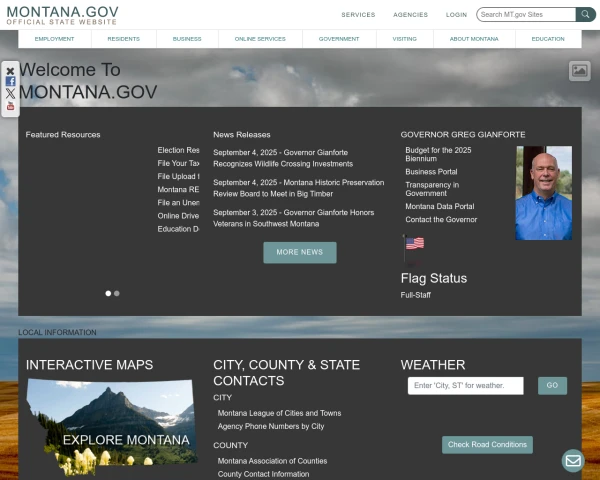Open the Montana RE... resource link
Screen dimensions: 600x480
point(178,189)
